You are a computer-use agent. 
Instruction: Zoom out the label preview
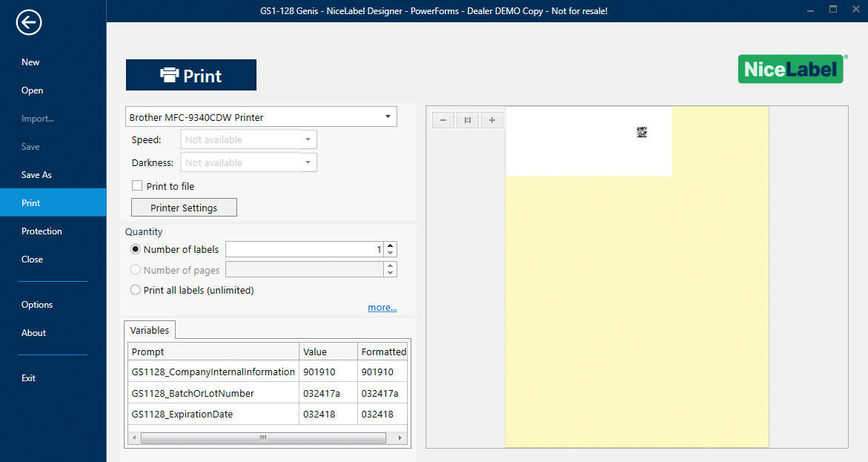point(443,120)
